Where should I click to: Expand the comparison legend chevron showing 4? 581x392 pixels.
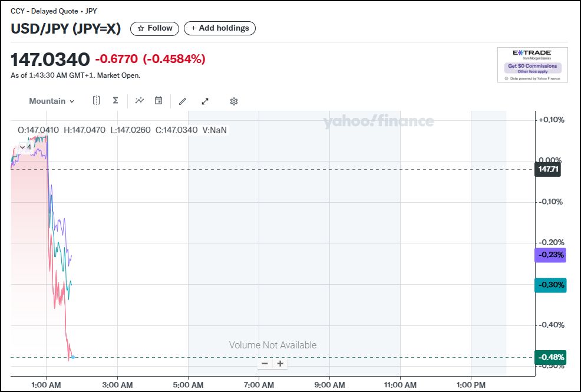pos(25,147)
